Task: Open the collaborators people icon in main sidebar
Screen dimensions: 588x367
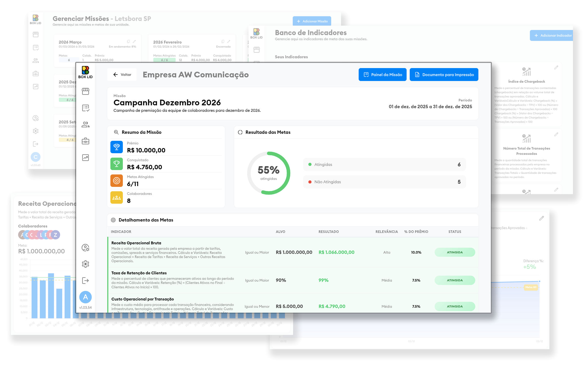Action: pos(86,124)
